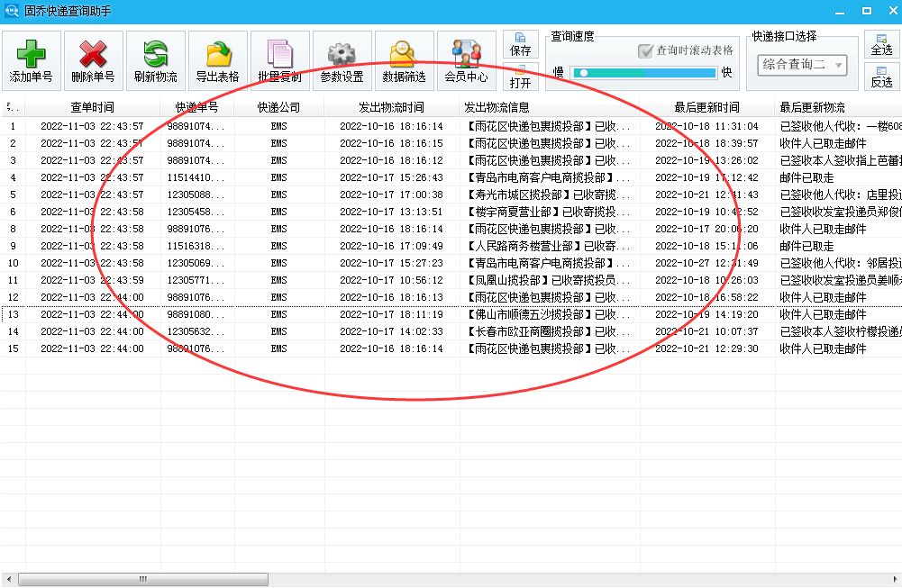Click the 反选 invert selection button
Screen dimensions: 902x588
click(880, 77)
